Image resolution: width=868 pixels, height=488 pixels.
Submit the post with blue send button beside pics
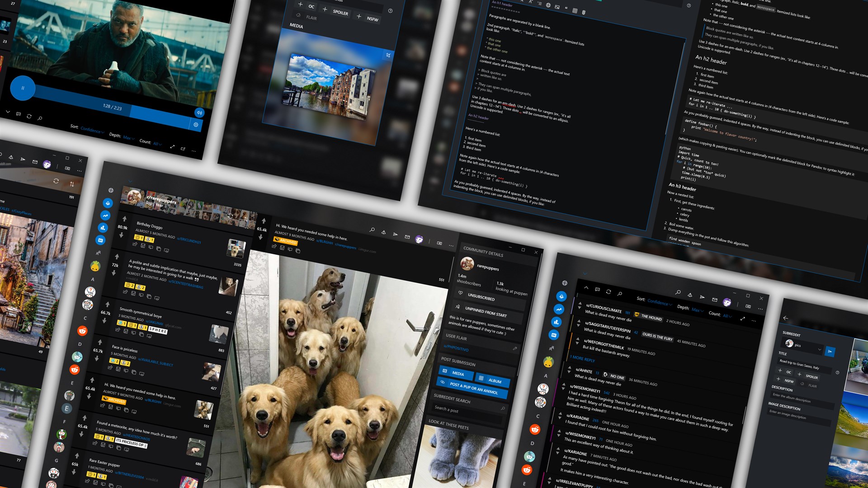pos(830,351)
